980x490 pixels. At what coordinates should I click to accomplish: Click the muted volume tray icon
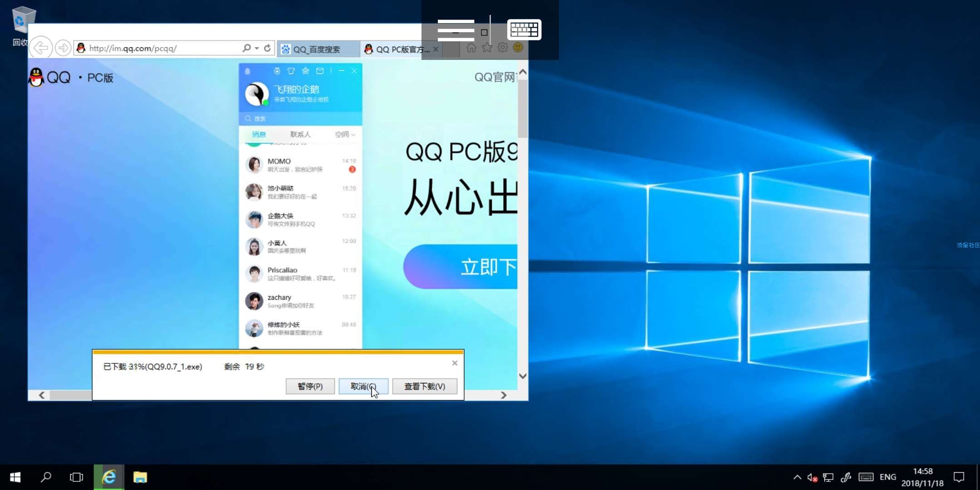click(x=812, y=477)
